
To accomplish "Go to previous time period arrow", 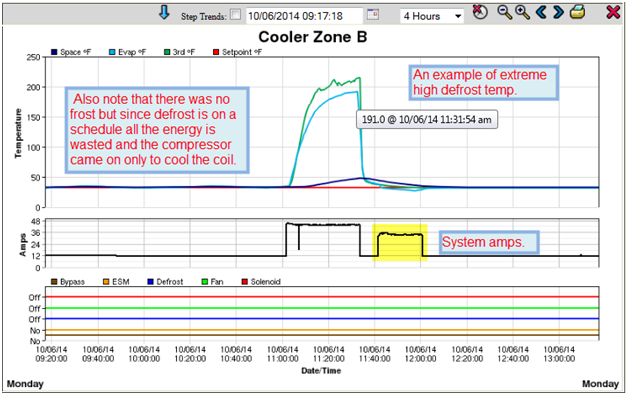I will point(541,12).
